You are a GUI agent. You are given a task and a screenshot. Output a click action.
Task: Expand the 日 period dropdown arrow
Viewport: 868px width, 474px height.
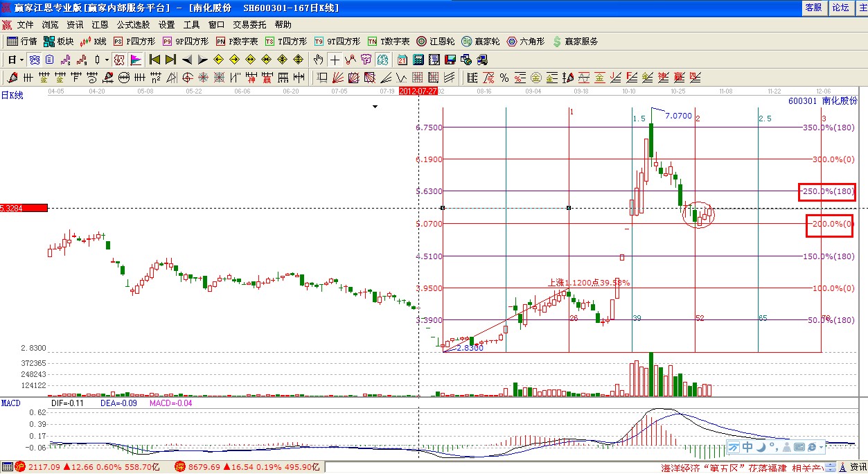20,60
